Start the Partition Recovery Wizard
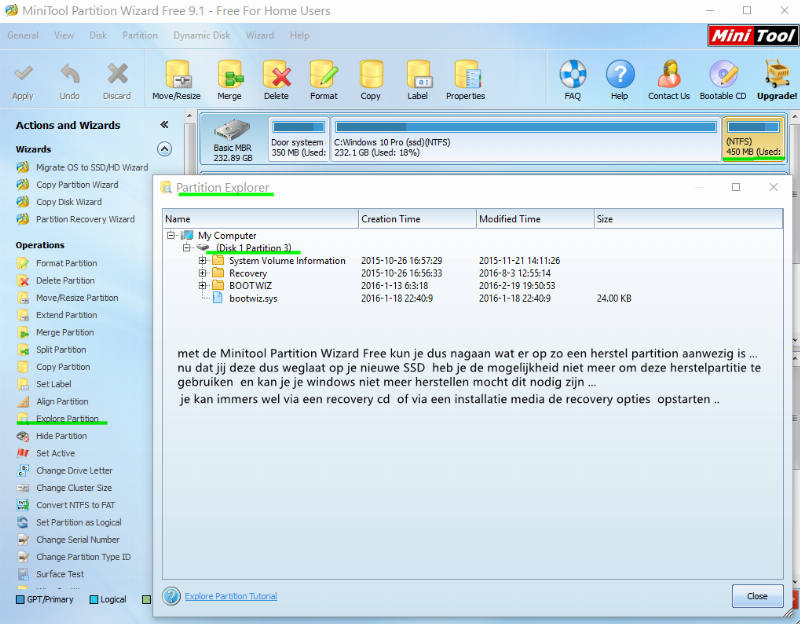Image resolution: width=800 pixels, height=624 pixels. (85, 219)
